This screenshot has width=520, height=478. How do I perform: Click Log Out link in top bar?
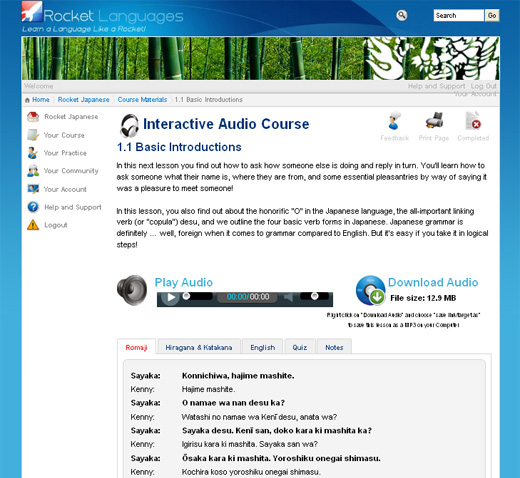484,86
